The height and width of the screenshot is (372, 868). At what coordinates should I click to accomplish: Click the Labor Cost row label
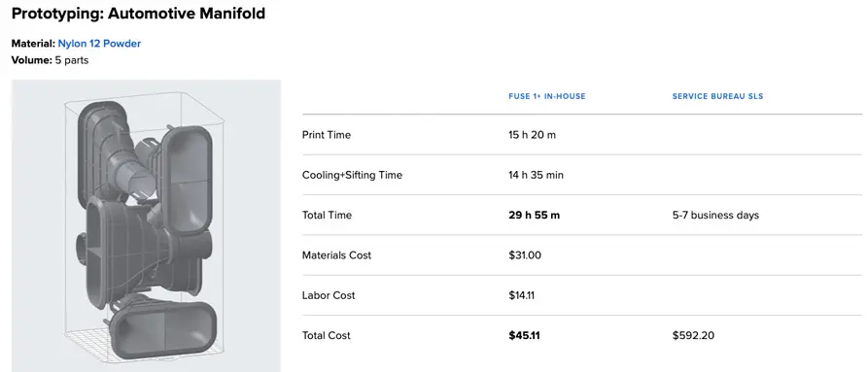coord(329,295)
